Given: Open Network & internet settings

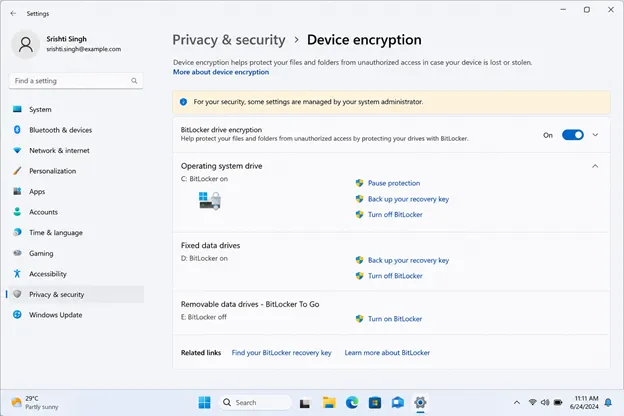Looking at the screenshot, I should click(x=76, y=150).
